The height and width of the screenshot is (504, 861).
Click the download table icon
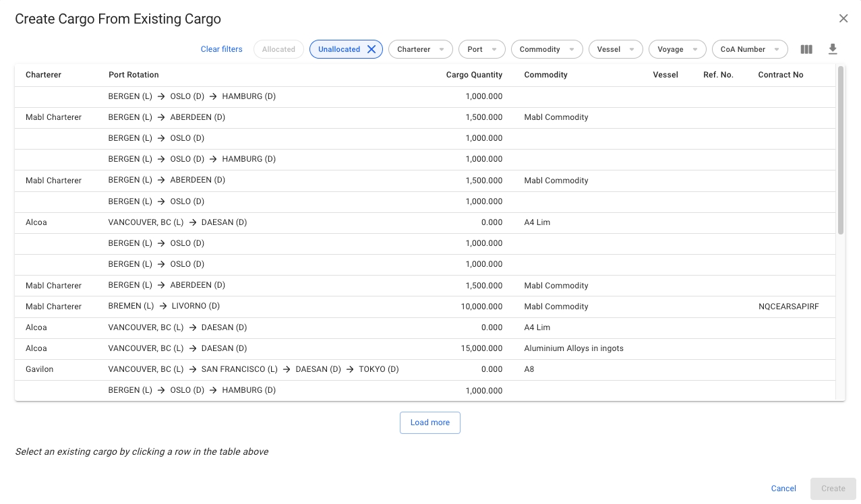(833, 49)
